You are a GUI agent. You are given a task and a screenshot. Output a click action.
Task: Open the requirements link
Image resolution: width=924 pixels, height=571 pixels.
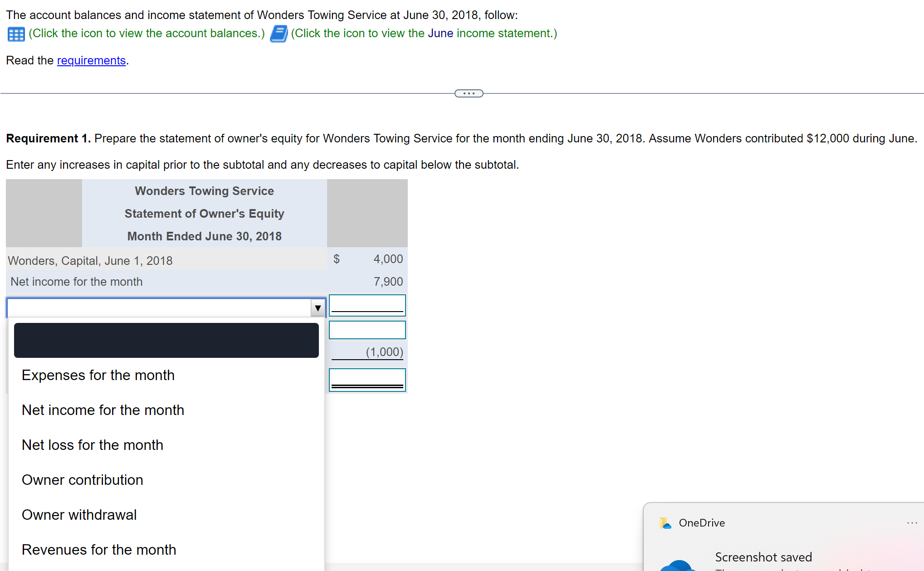coord(91,60)
